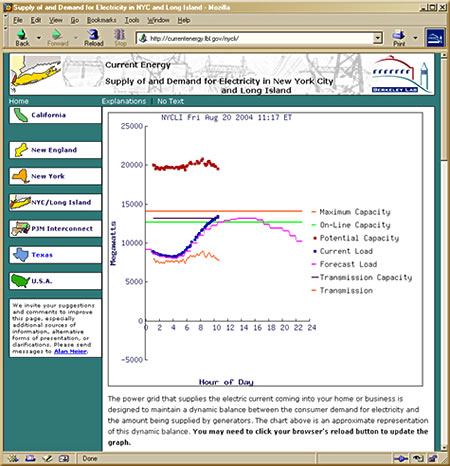Viewport: 450px width, 466px height.
Task: Open the Explanations link
Action: [x=124, y=101]
